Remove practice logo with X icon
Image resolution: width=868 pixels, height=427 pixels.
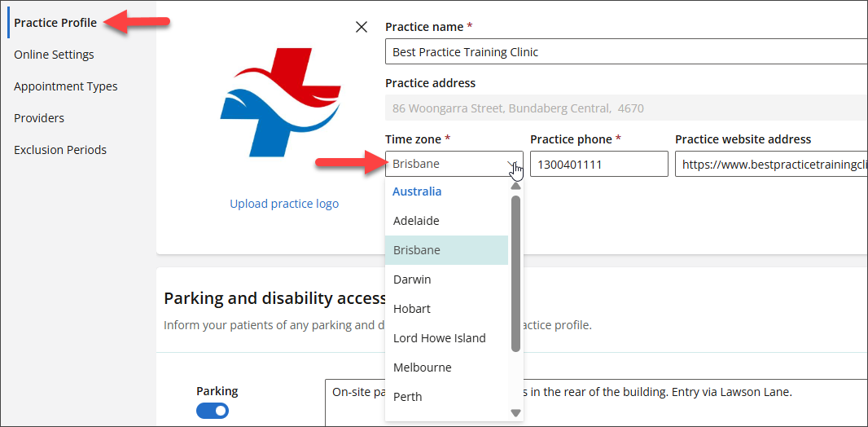[x=362, y=27]
